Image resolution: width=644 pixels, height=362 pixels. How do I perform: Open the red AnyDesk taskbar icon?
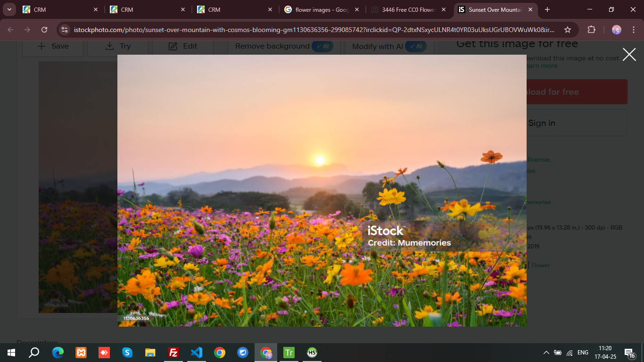click(104, 353)
